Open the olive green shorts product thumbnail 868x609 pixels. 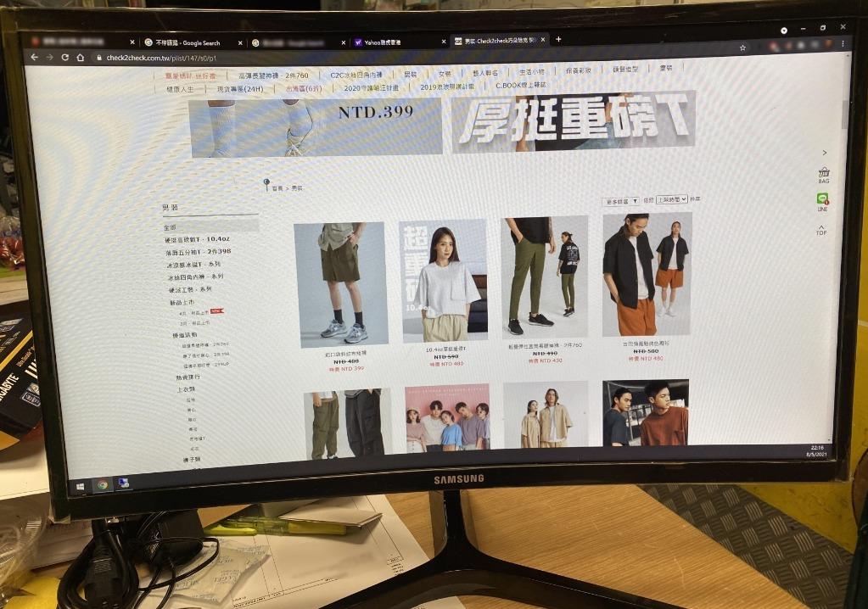(x=339, y=284)
